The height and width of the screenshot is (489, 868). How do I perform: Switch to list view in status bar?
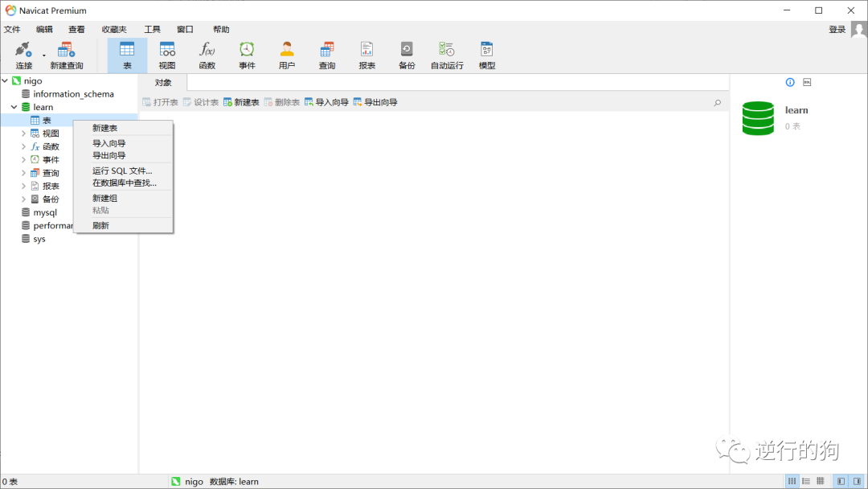click(x=792, y=481)
